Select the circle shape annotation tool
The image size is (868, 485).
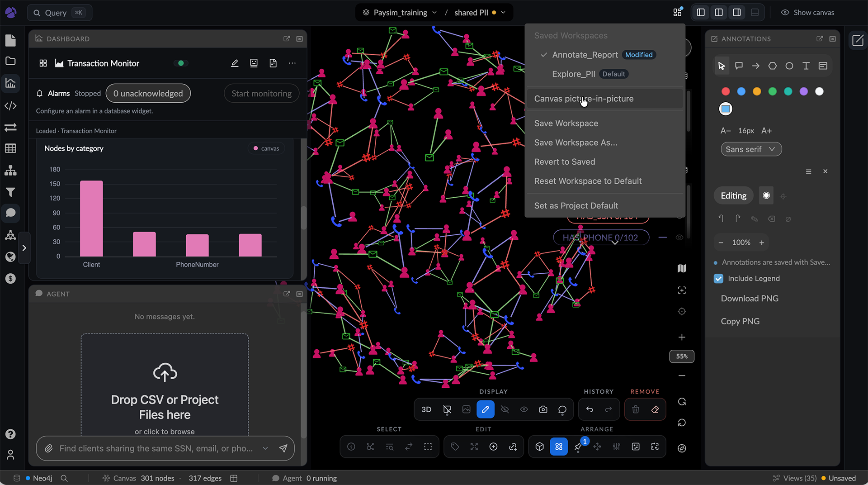(x=789, y=66)
